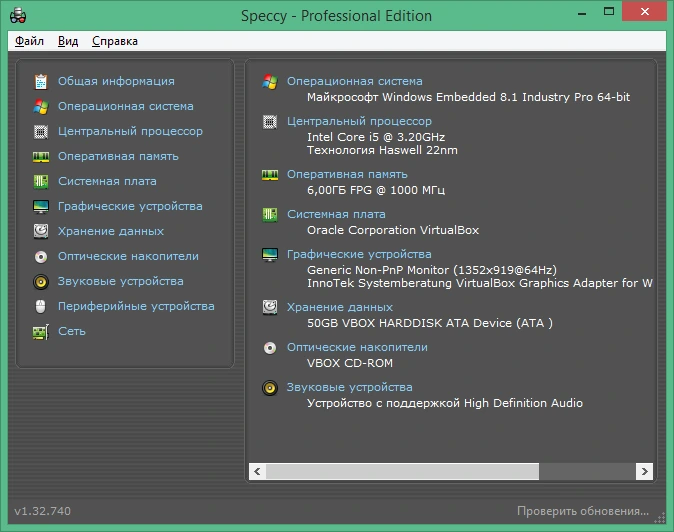The width and height of the screenshot is (674, 532).
Task: Click the RAM stick icon in sidebar
Action: pos(41,157)
